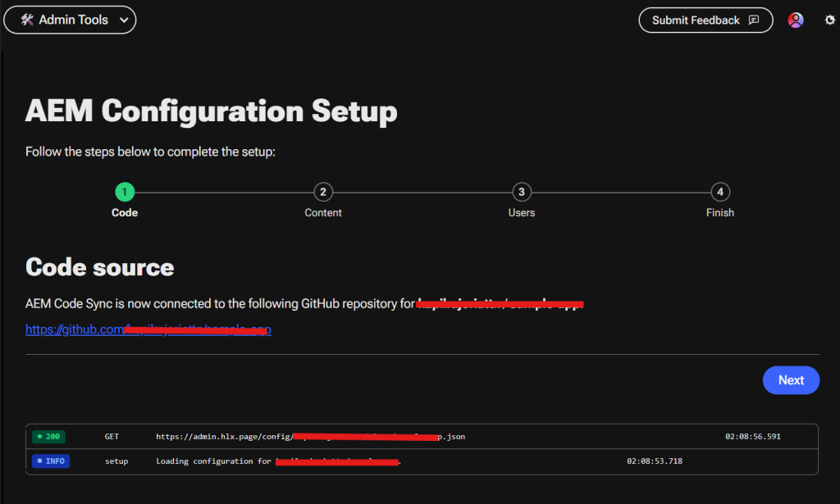Jump to step 2 Content circle
Viewport: 840px width, 504px height.
click(x=323, y=192)
